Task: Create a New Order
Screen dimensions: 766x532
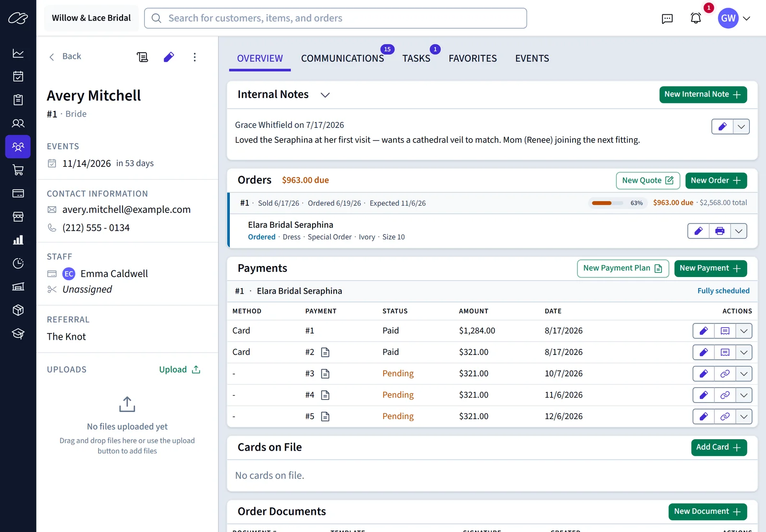Action: click(716, 180)
